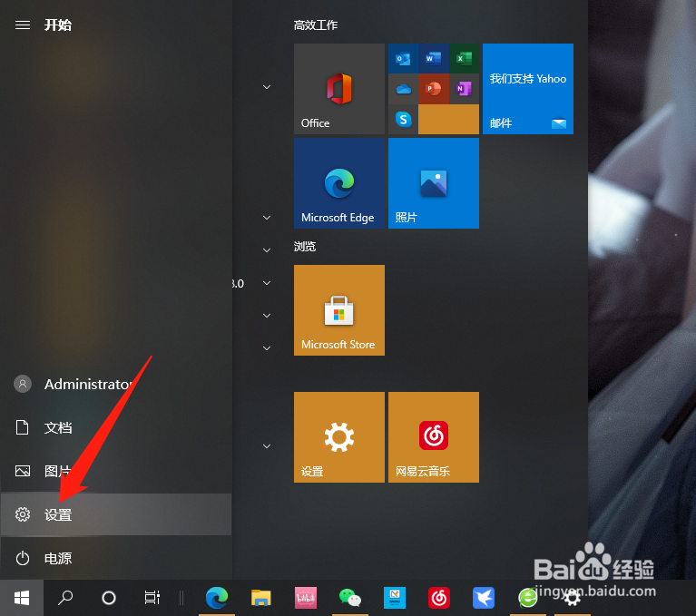Open OneDrive small tile
The height and width of the screenshot is (616, 696).
pos(403,89)
